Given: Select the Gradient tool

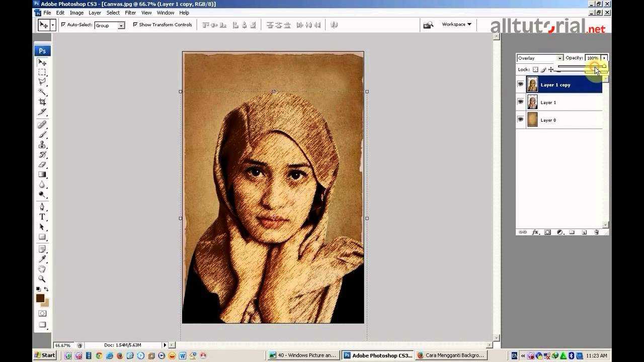Looking at the screenshot, I should pos(42,174).
